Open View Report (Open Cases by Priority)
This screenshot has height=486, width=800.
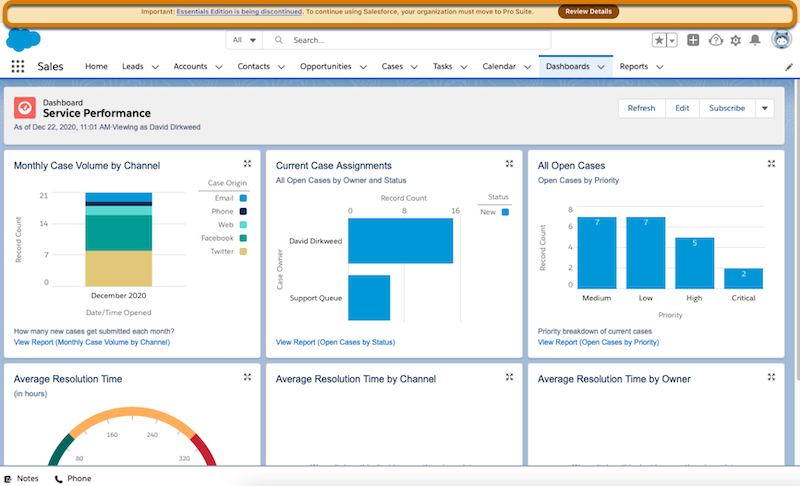[x=598, y=342]
